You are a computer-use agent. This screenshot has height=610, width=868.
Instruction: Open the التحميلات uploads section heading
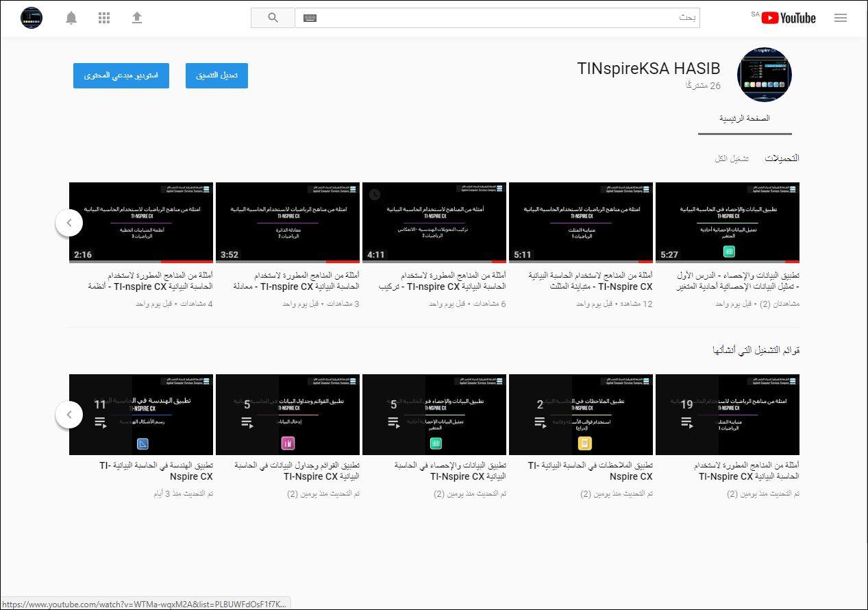point(782,158)
